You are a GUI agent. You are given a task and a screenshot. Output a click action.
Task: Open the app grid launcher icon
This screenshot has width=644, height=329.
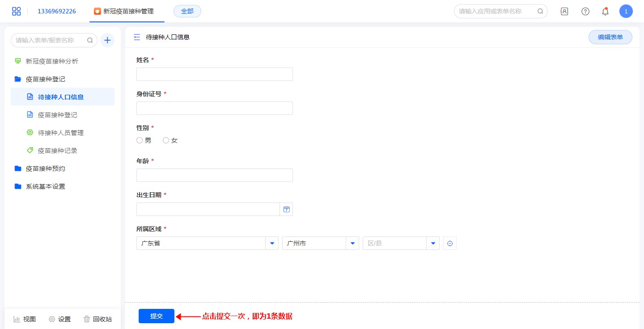(17, 11)
